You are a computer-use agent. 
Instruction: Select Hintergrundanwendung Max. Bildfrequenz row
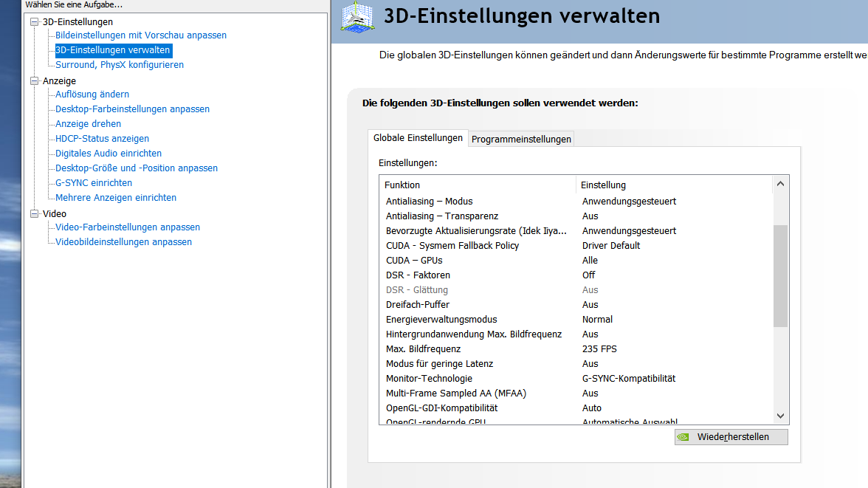576,334
